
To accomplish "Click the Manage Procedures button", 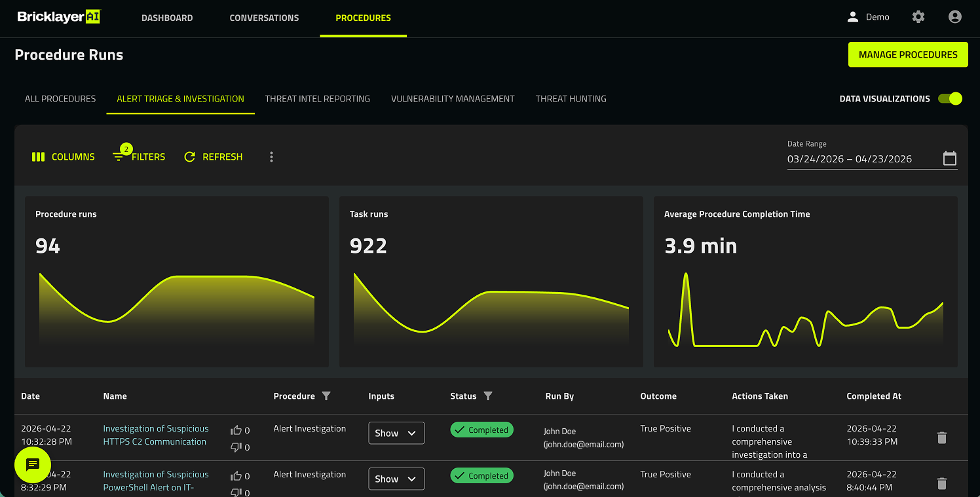I will point(908,55).
